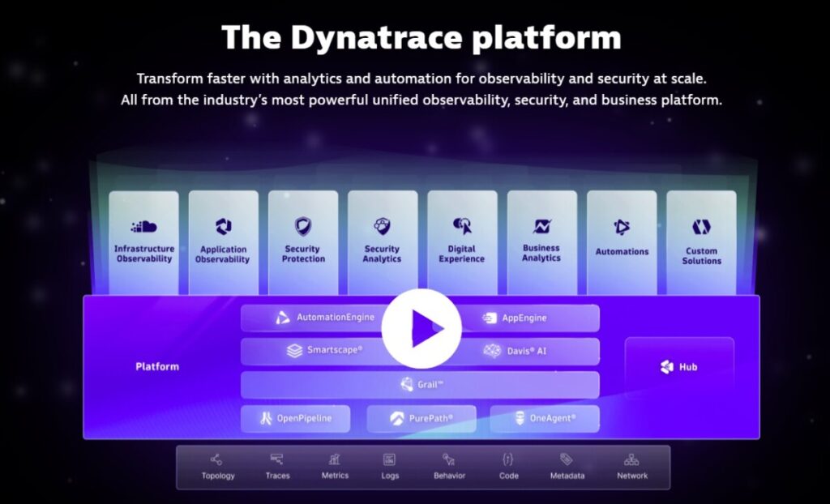Image resolution: width=830 pixels, height=504 pixels.
Task: Click the PurePath module
Action: [421, 418]
